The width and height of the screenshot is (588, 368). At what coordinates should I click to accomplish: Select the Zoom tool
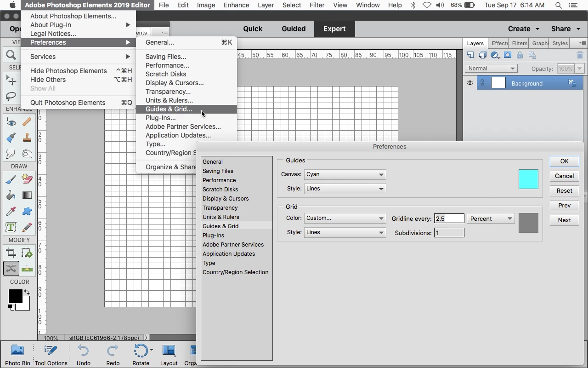(11, 56)
